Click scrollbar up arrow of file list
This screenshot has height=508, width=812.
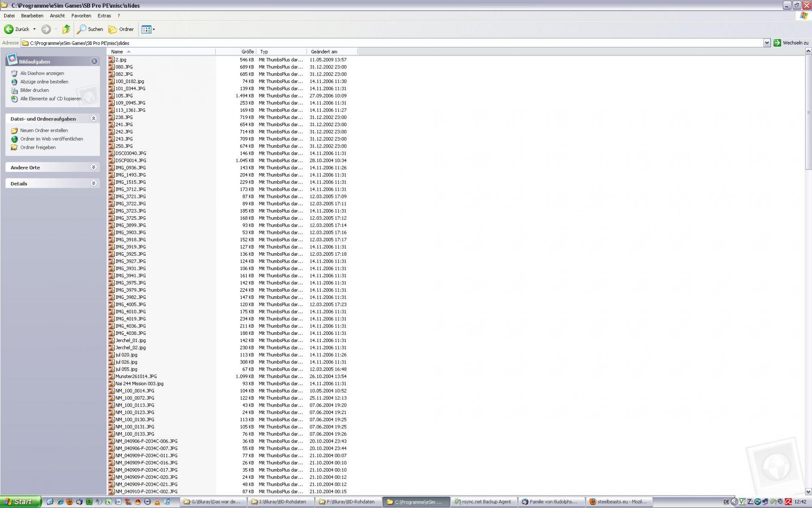pyautogui.click(x=808, y=51)
